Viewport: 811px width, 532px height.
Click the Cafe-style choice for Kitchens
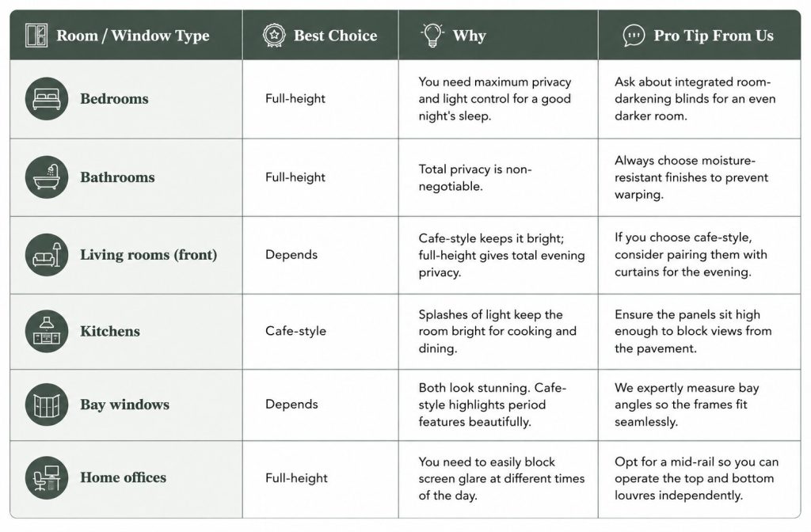pyautogui.click(x=296, y=331)
